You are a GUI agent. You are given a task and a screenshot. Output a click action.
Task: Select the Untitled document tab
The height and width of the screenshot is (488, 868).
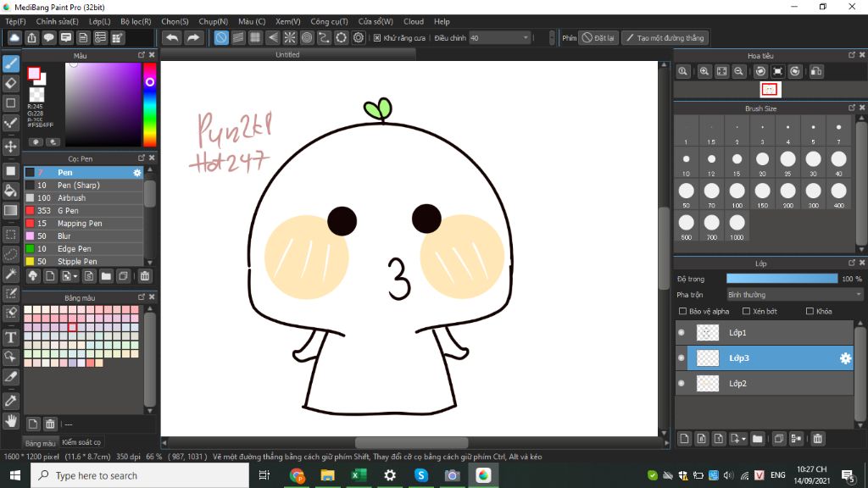click(x=287, y=55)
